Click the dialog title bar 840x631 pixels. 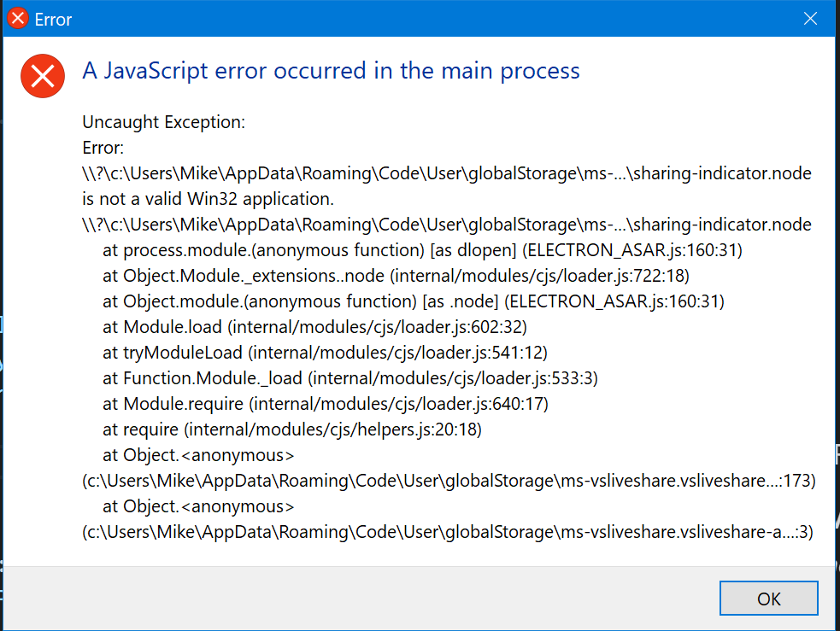pos(385,18)
